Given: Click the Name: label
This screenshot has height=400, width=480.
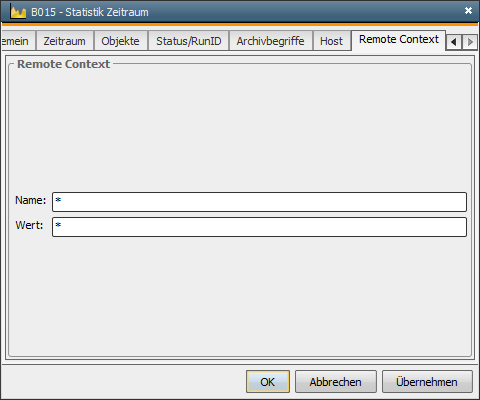Looking at the screenshot, I should pos(31,200).
